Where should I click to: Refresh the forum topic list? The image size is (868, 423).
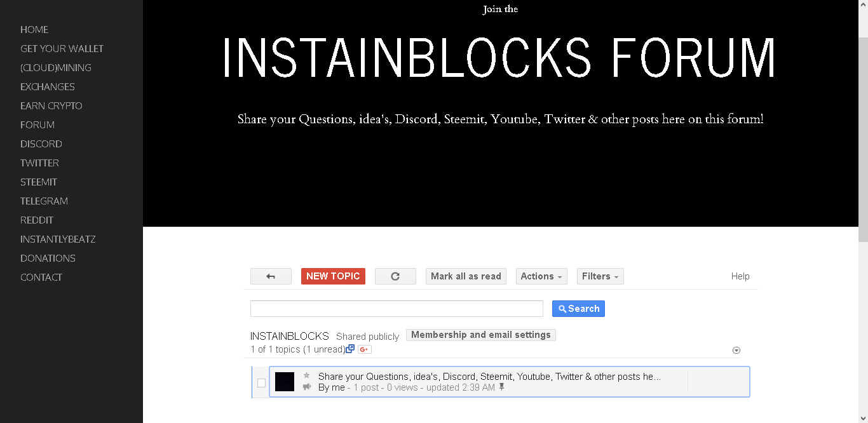[395, 276]
